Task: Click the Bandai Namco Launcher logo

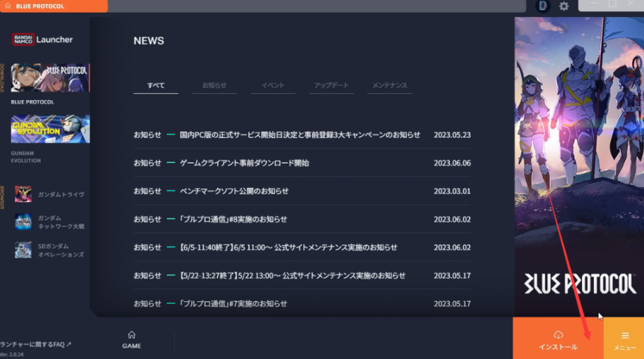Action: [x=42, y=39]
